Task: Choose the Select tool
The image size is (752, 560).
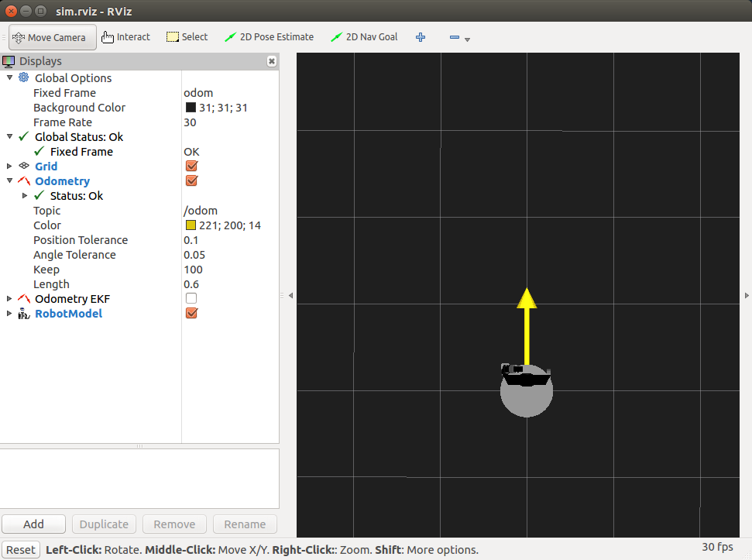Action: pyautogui.click(x=187, y=37)
